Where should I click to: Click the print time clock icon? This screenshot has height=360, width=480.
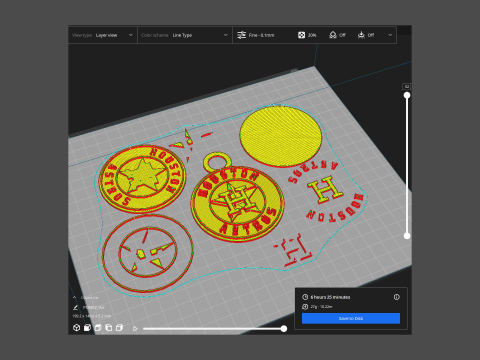305,297
